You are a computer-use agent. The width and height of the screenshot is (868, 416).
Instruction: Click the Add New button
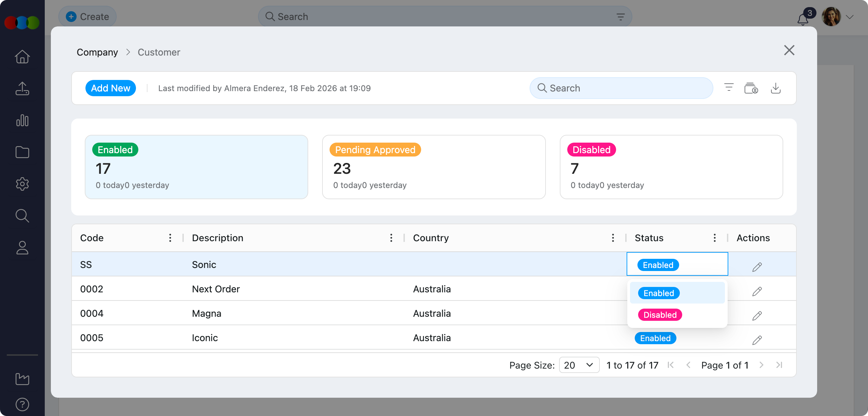[x=111, y=88]
